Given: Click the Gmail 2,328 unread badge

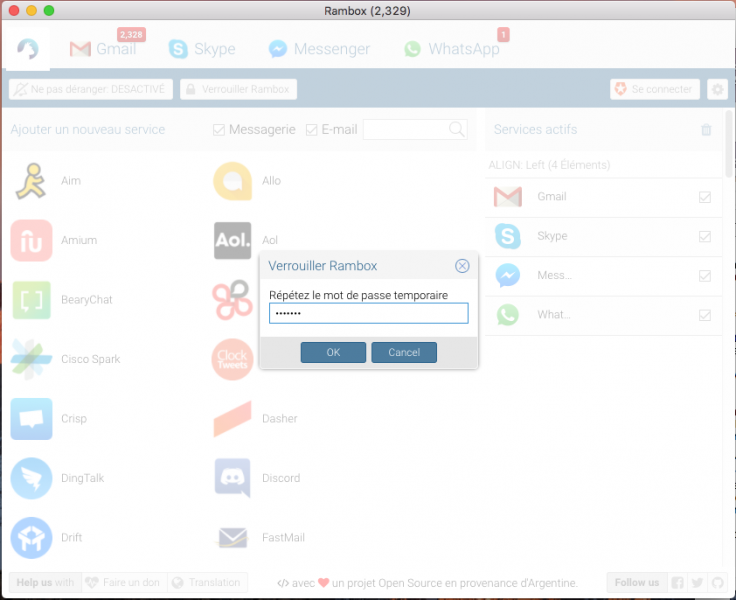Looking at the screenshot, I should [x=131, y=35].
